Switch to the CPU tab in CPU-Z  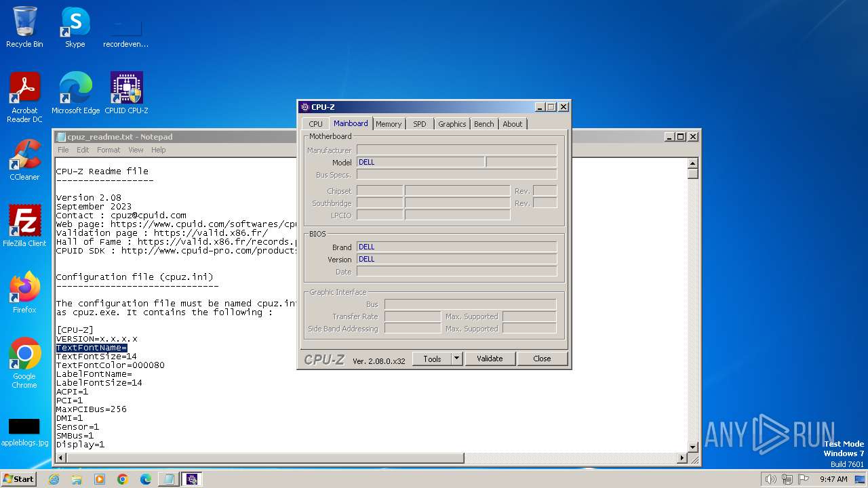[315, 124]
